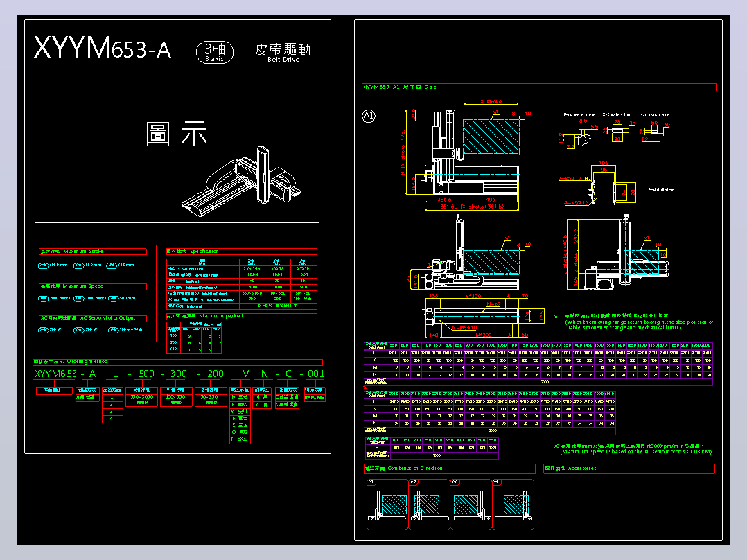Screen dimensions: 747x560
Task: Select the N-M6 callout on bottom view
Action: click(x=464, y=328)
